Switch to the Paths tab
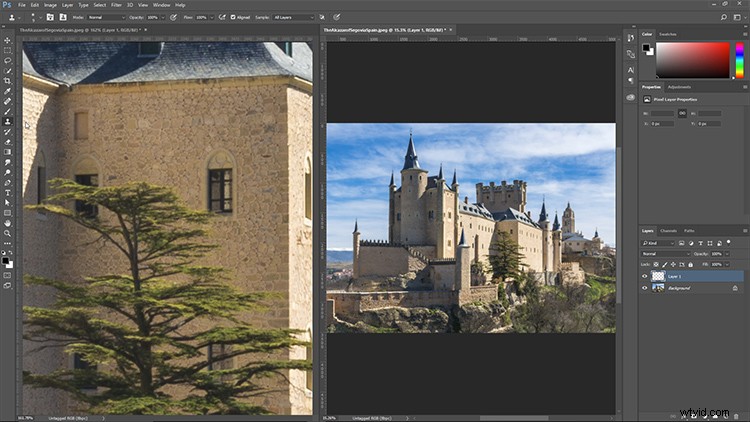Image resolution: width=750 pixels, height=422 pixels. [689, 231]
